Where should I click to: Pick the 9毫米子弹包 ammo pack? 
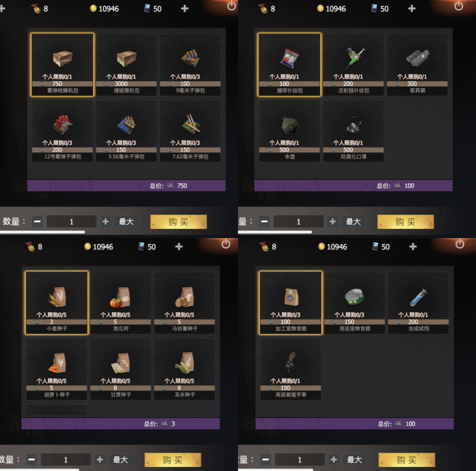[x=190, y=64]
